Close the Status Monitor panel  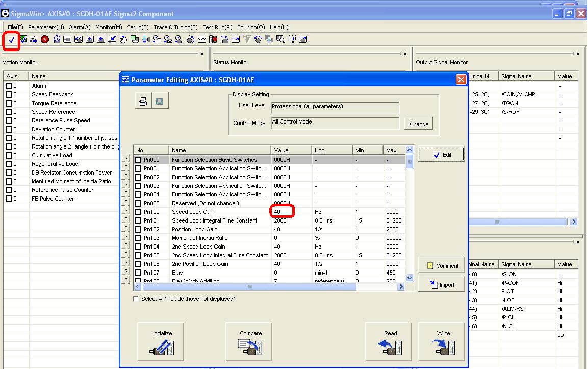pos(405,54)
